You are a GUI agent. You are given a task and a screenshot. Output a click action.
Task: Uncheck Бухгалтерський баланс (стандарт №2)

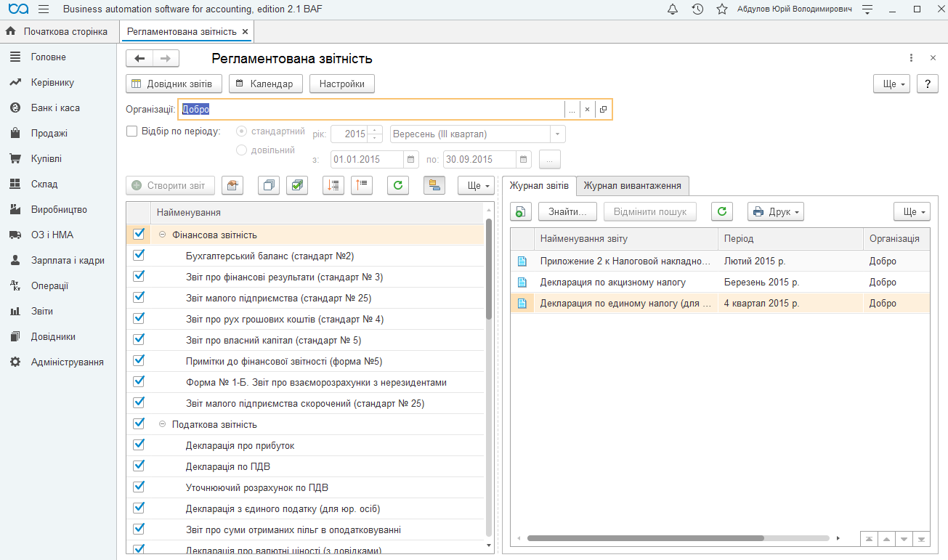coord(139,255)
